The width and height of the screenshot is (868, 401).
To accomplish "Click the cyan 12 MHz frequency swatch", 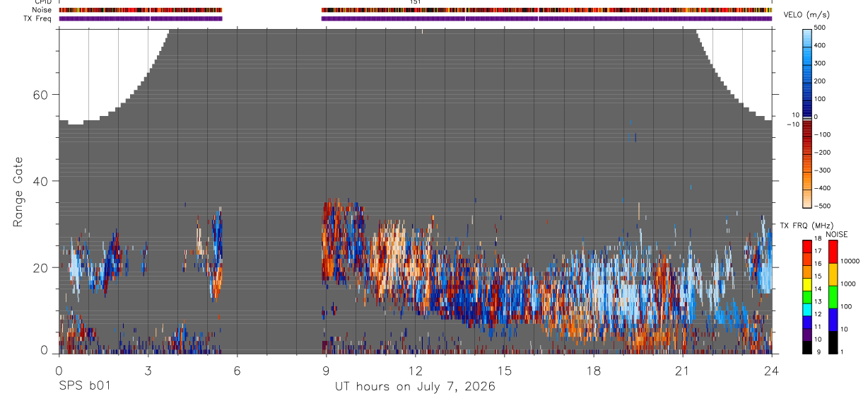I will point(807,310).
